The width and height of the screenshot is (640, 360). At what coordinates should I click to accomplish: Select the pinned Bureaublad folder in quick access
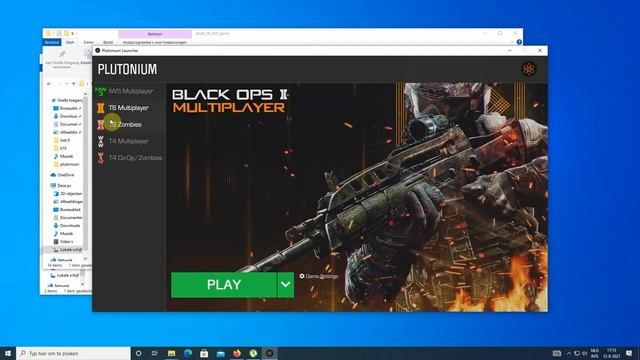67,108
